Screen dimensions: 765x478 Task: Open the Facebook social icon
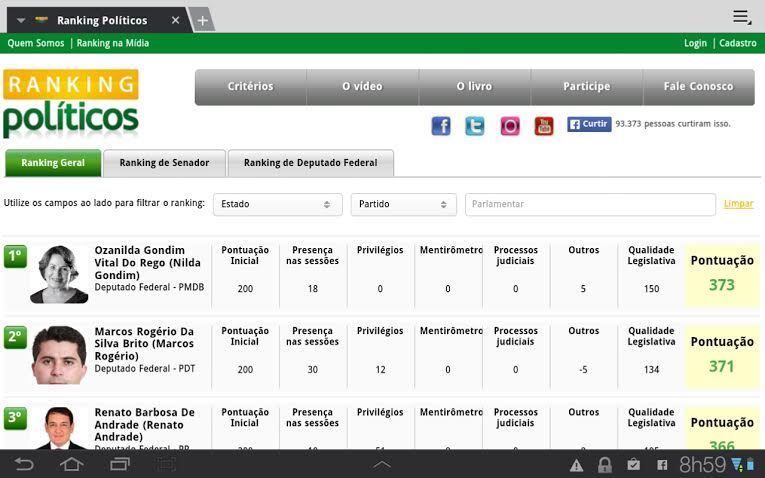tap(441, 126)
